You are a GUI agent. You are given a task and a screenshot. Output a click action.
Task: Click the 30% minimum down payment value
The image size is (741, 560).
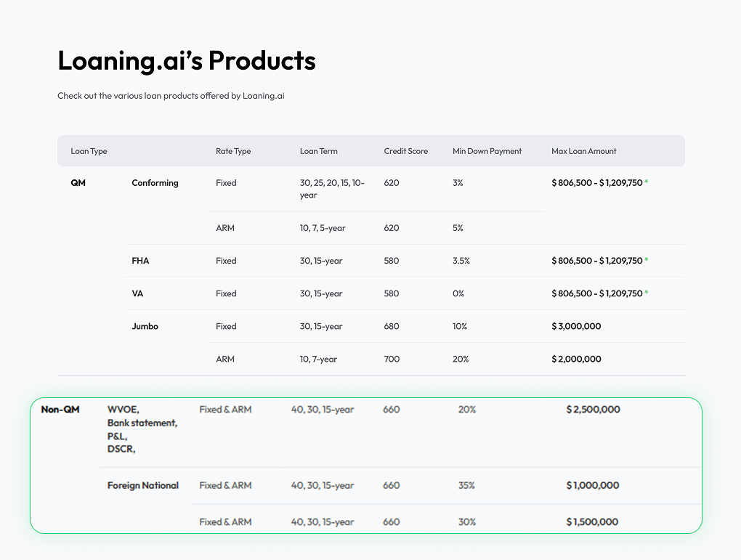coord(467,522)
